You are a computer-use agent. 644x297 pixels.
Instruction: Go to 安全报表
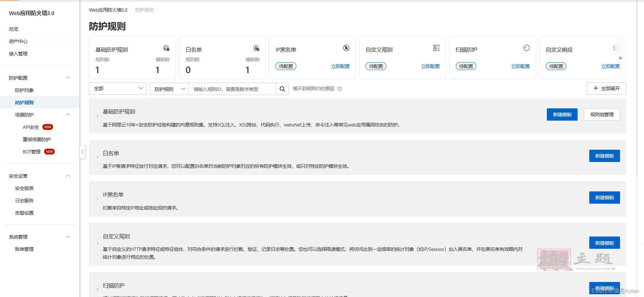(x=24, y=188)
